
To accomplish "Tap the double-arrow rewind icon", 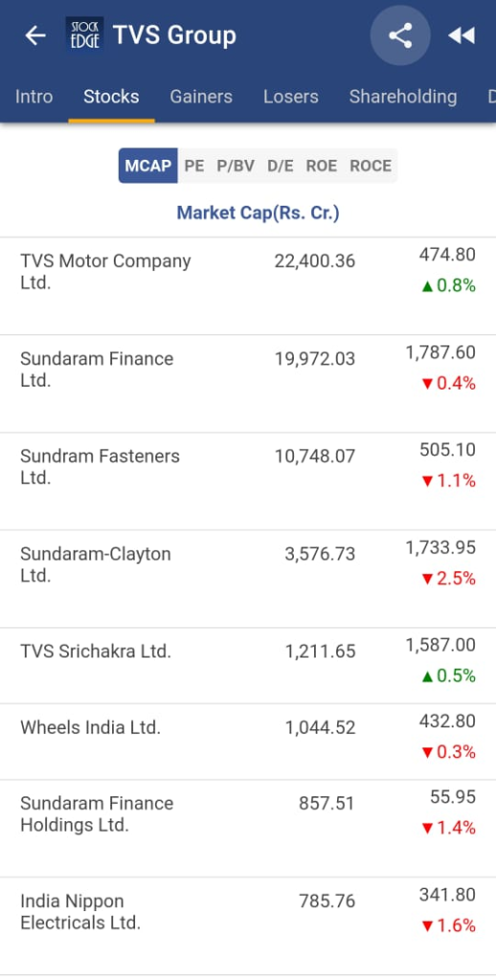I will coord(462,35).
